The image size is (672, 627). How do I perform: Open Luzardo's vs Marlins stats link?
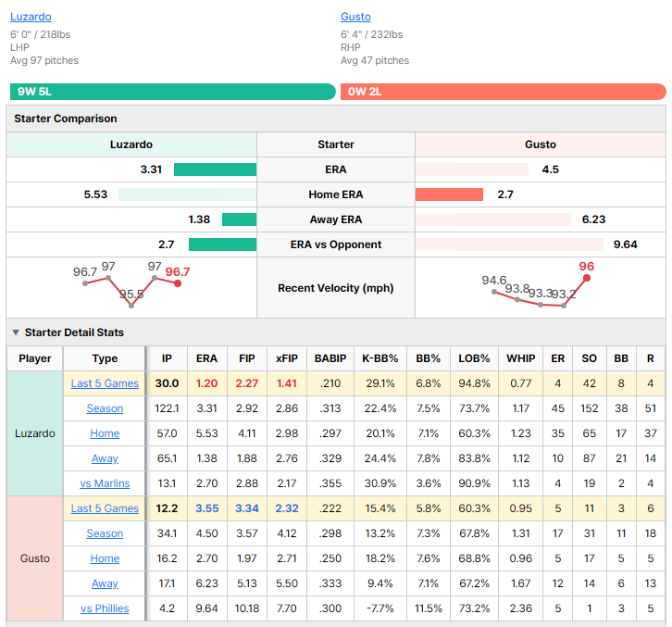[x=105, y=483]
